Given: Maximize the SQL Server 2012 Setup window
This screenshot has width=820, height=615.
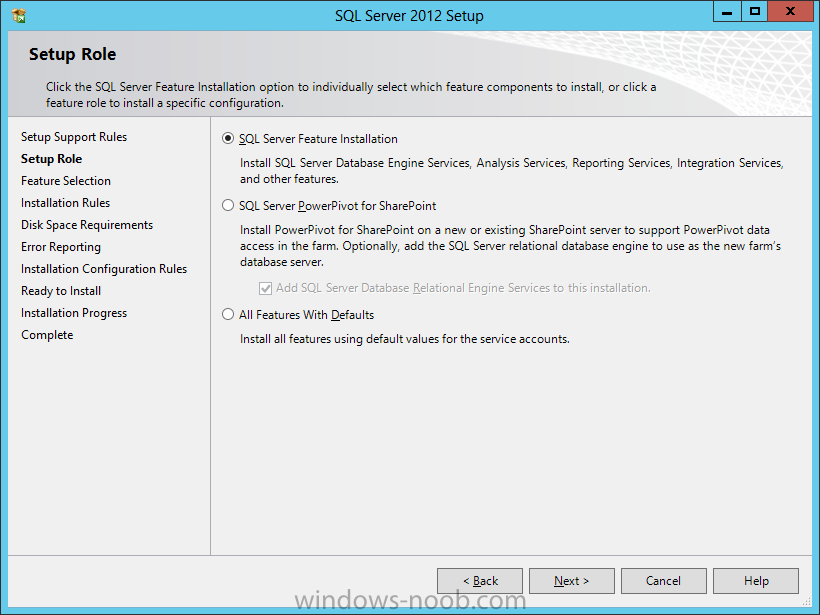Looking at the screenshot, I should (x=754, y=12).
